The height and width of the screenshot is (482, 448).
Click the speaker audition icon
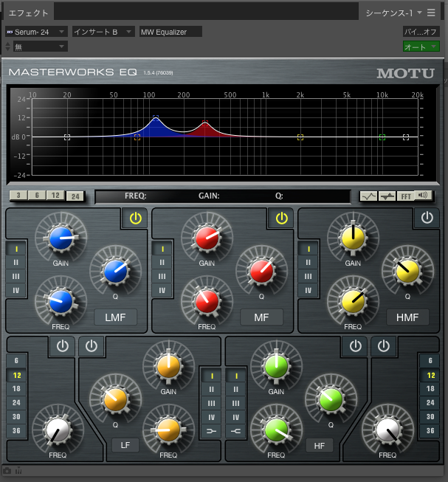423,195
